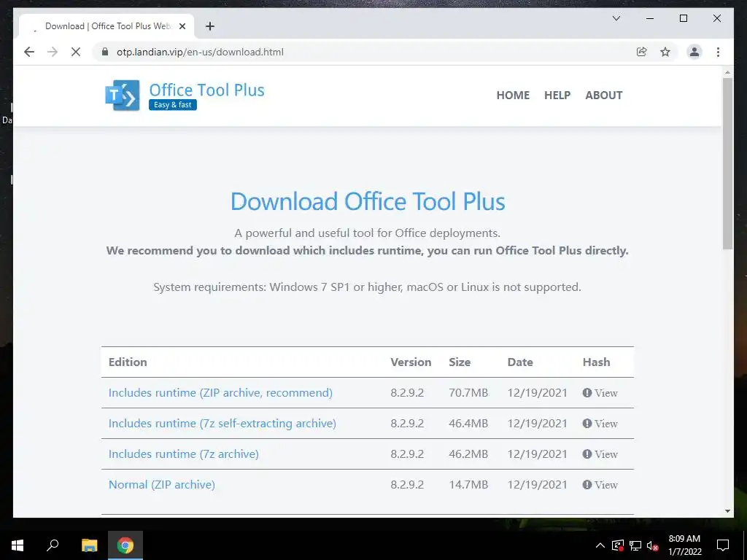Click the page vertical scrollbar thumb
Screen dimensions: 747x560
pos(727,163)
